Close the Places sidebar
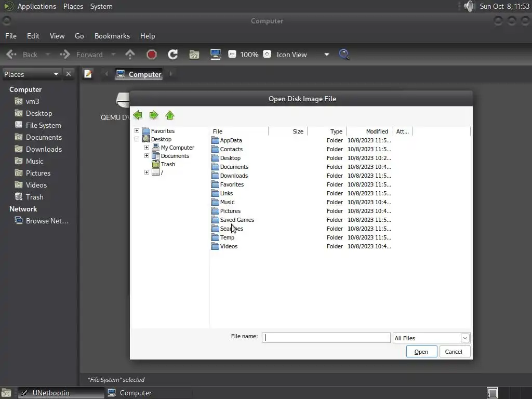The image size is (532, 399). coord(69,74)
